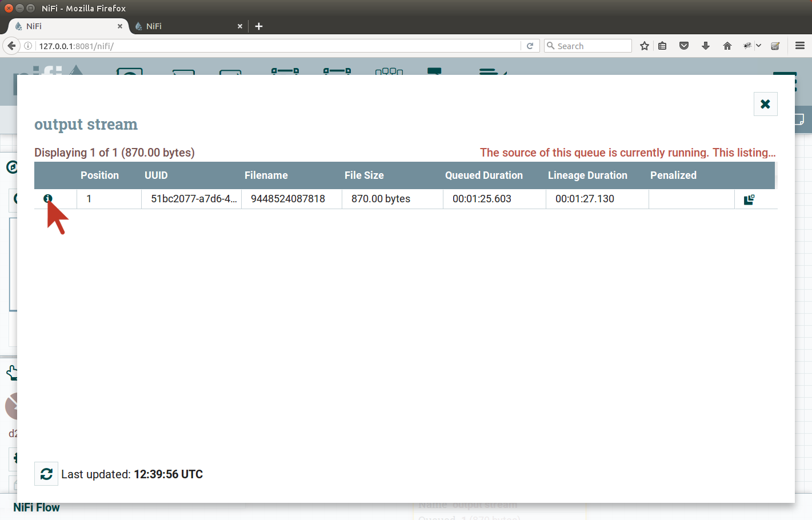Bookmark this page with the star icon

coord(645,46)
